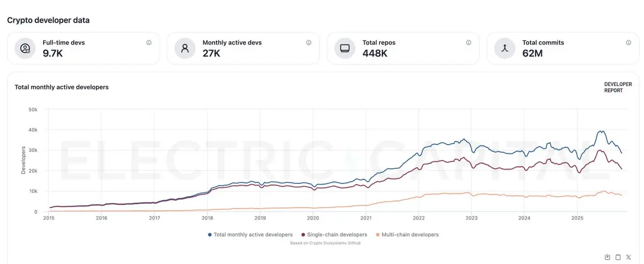This screenshot has height=264, width=644.
Task: Open the Developer Report link
Action: [618, 87]
